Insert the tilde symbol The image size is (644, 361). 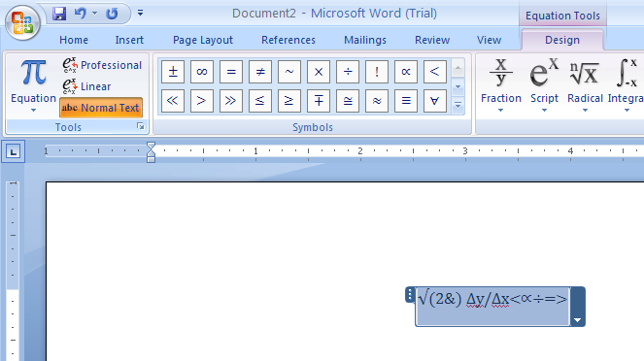(289, 72)
